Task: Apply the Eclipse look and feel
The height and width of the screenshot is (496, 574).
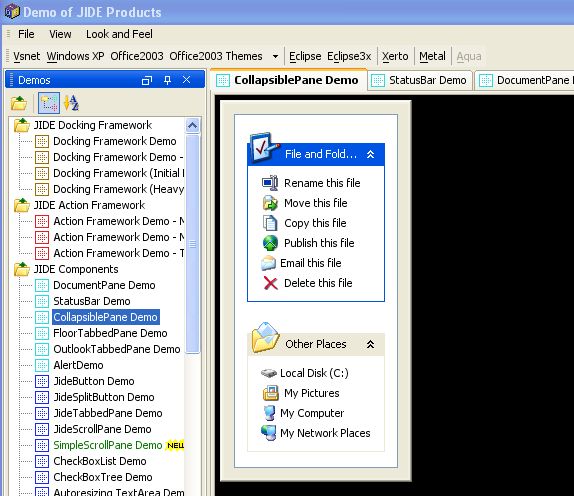Action: tap(305, 56)
